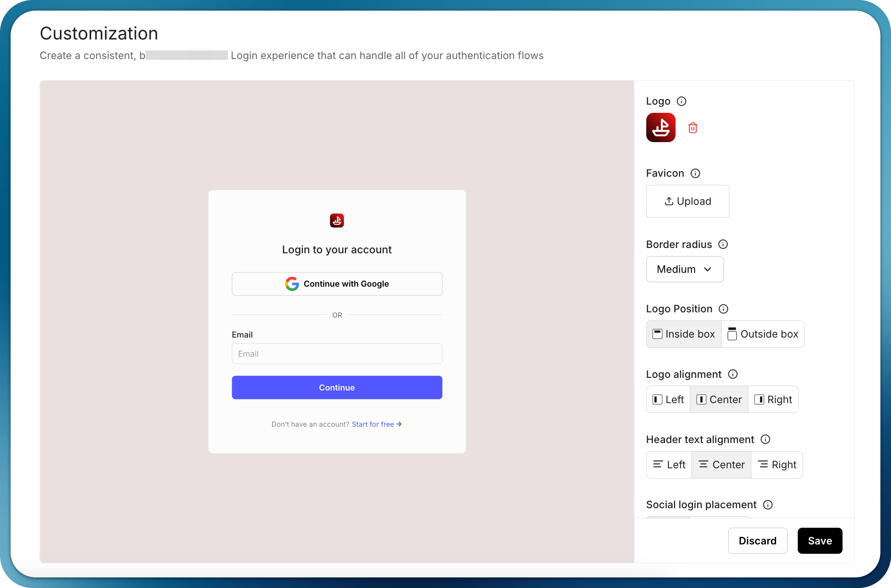Click info icon next to Logo label
Viewport: 891px width, 588px height.
681,101
